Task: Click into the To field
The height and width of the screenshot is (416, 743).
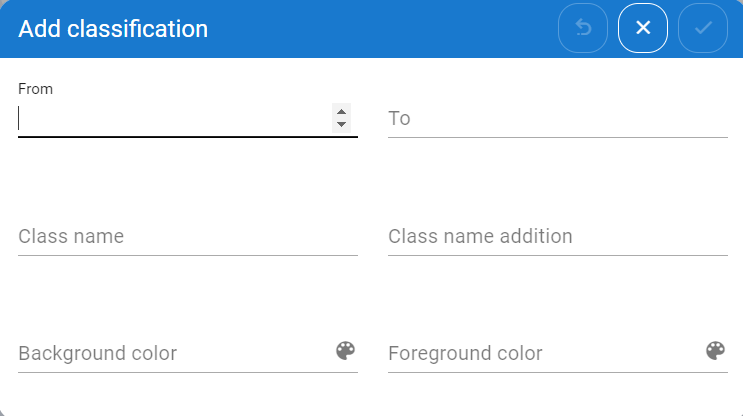Action: pyautogui.click(x=557, y=119)
